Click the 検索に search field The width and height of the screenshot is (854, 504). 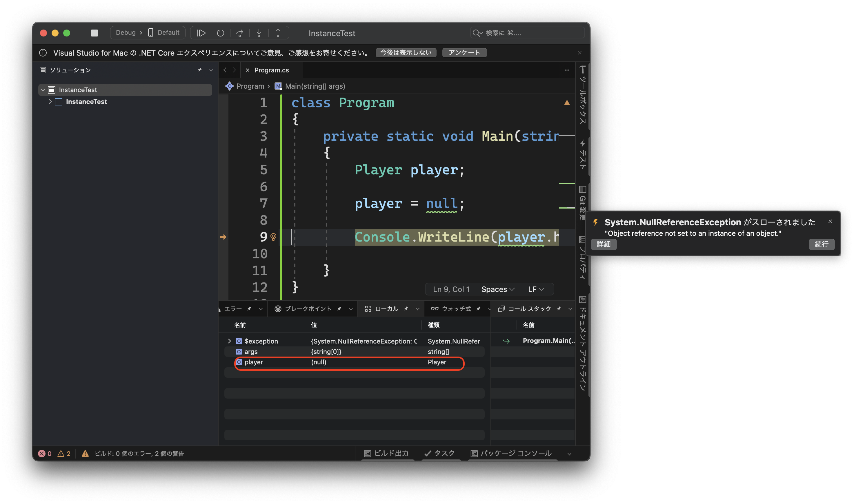pyautogui.click(x=527, y=33)
